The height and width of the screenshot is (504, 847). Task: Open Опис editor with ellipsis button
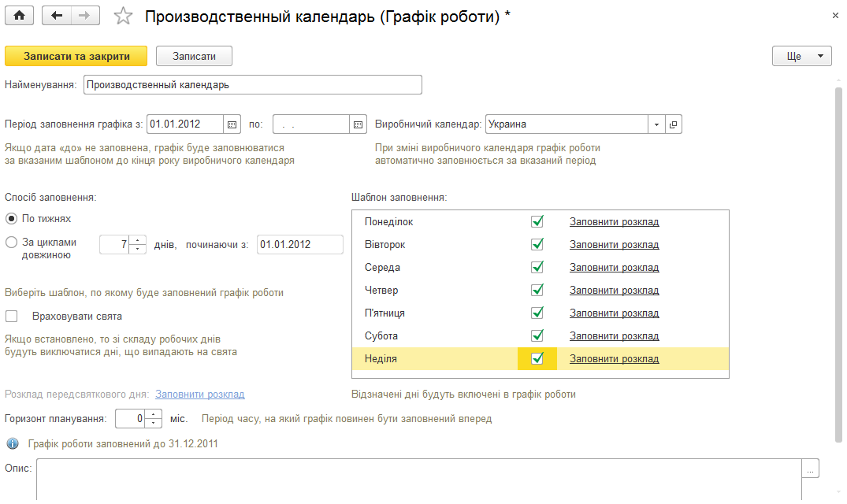[x=810, y=469]
